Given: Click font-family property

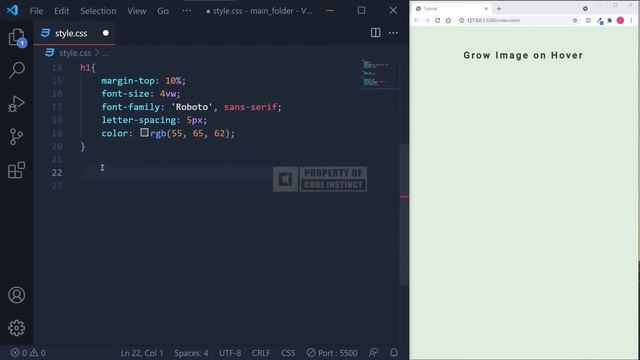Looking at the screenshot, I should coord(131,107).
